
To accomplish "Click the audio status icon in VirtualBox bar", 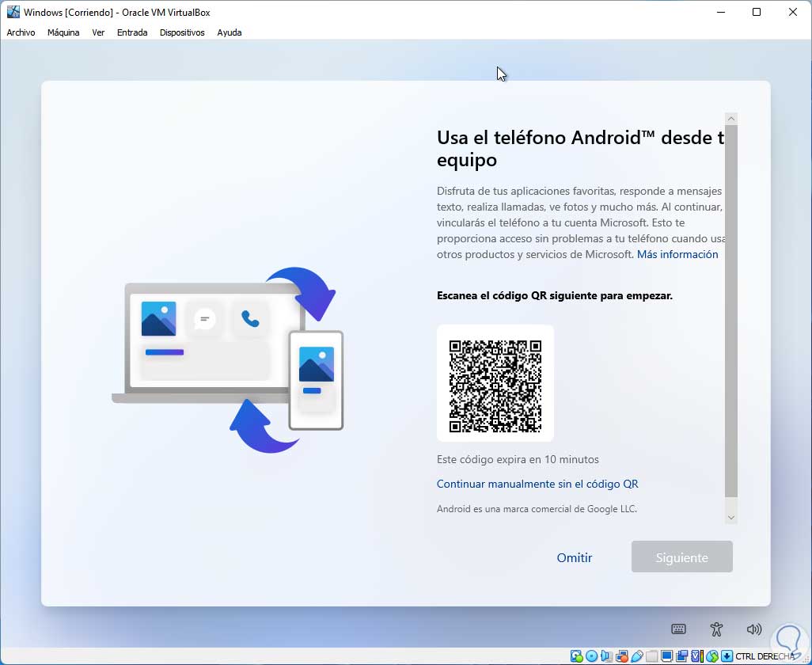I will 606,656.
